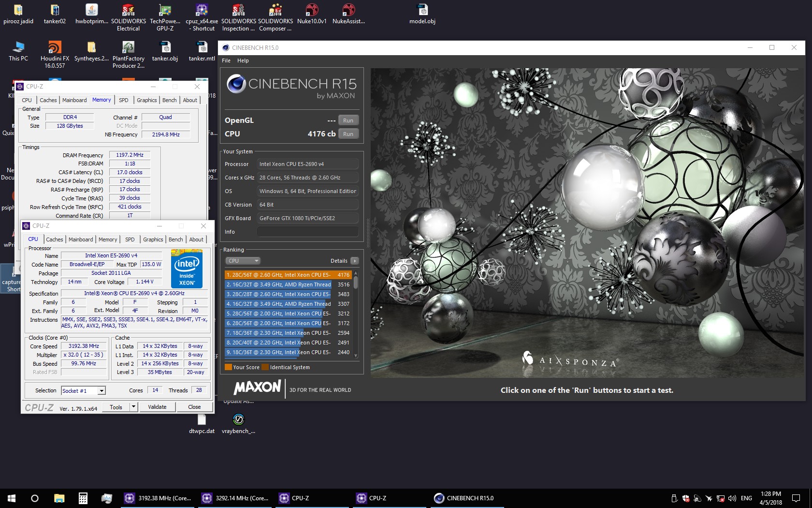This screenshot has width=812, height=508.
Task: Open the model.obj file icon
Action: click(422, 14)
